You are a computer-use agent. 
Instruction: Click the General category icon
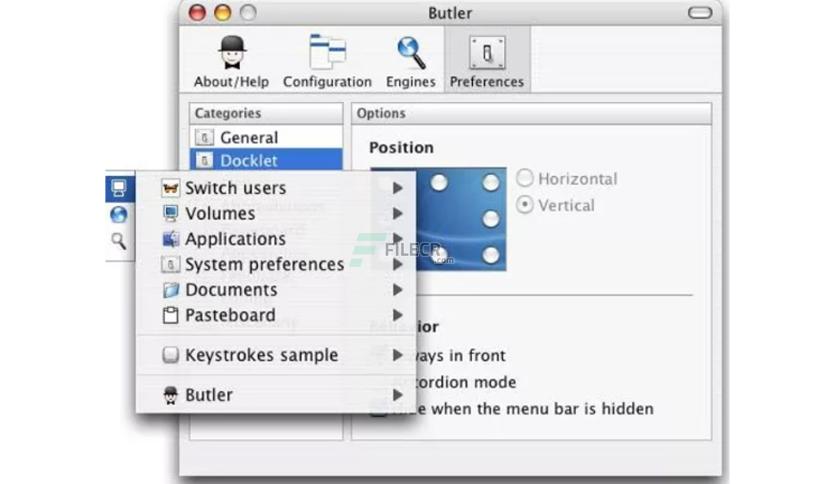tap(204, 138)
